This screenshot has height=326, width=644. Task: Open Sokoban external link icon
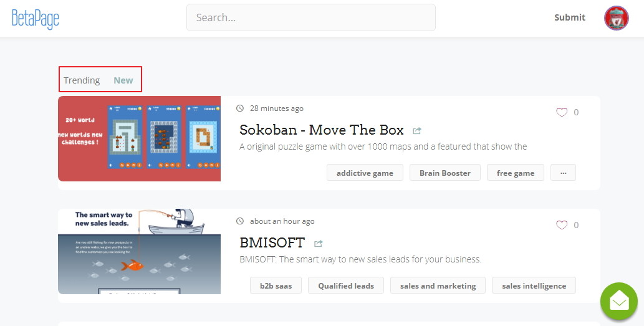[x=417, y=131]
